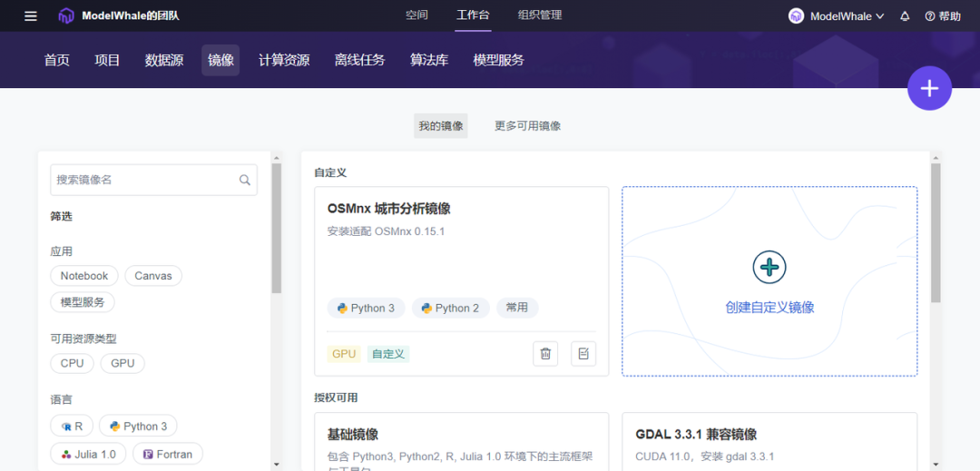
Task: Click image list scroll up arrow
Action: click(x=936, y=157)
